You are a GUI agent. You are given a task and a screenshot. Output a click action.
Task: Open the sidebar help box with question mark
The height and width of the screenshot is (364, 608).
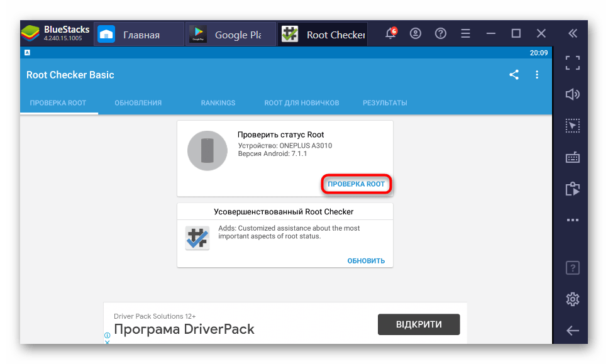click(573, 268)
